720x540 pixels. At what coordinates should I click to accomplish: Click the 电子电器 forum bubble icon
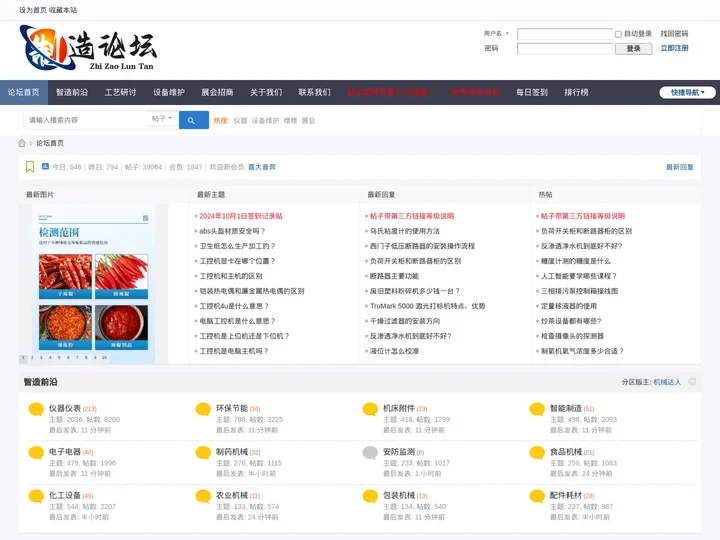click(36, 453)
